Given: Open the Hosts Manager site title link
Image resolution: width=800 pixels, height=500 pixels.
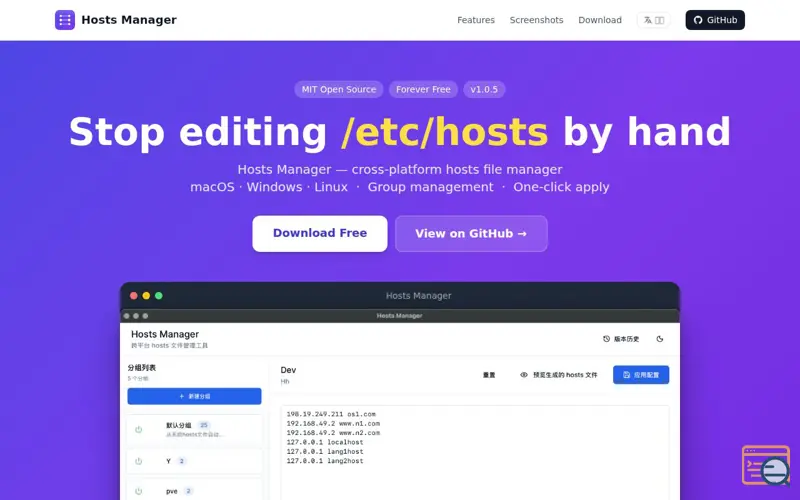Looking at the screenshot, I should [129, 20].
